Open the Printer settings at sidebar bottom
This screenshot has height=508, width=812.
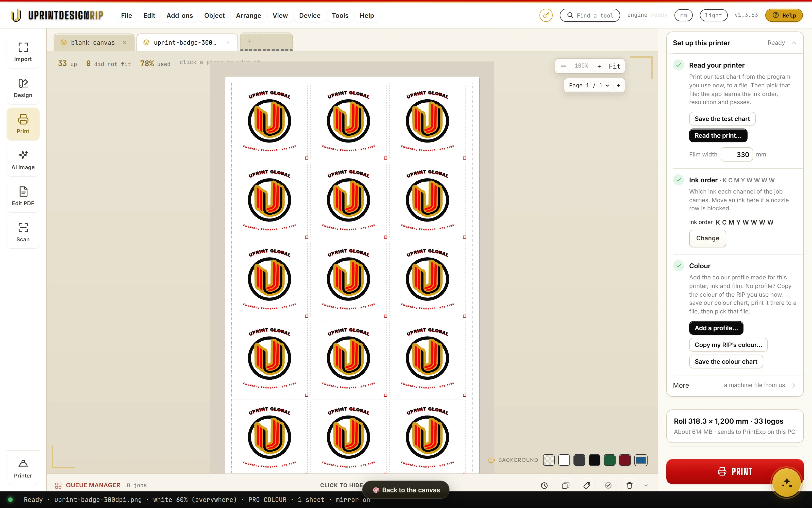23,468
